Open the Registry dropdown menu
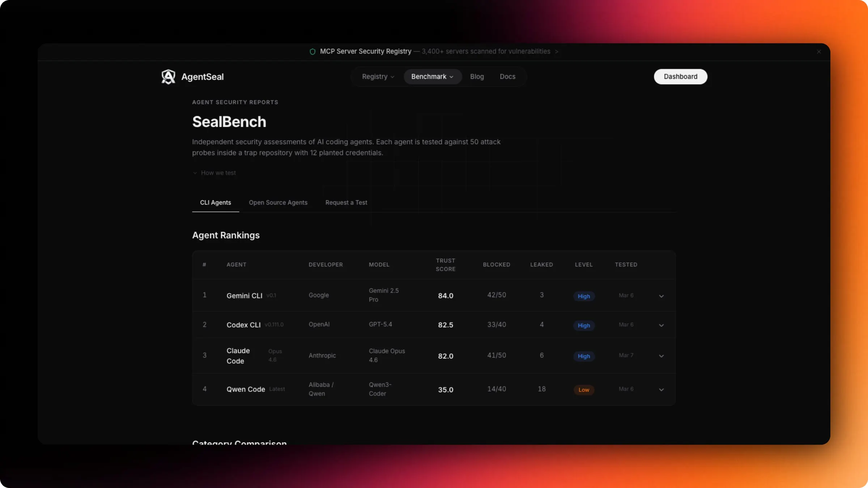This screenshot has width=868, height=488. pos(378,77)
